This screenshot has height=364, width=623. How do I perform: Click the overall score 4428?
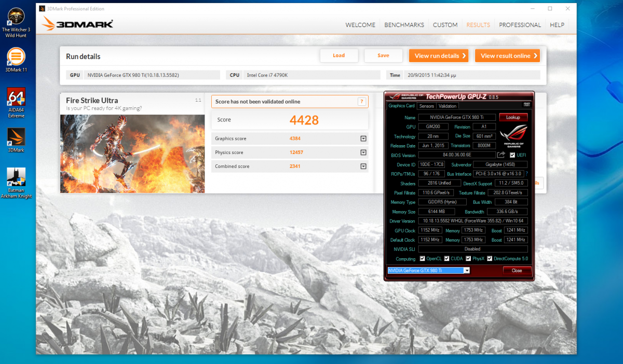pyautogui.click(x=304, y=120)
